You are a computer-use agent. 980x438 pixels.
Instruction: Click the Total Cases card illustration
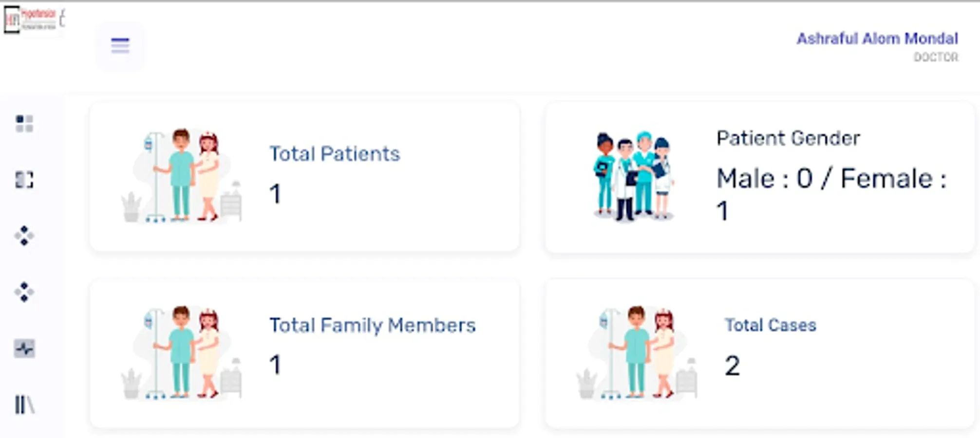pos(637,353)
